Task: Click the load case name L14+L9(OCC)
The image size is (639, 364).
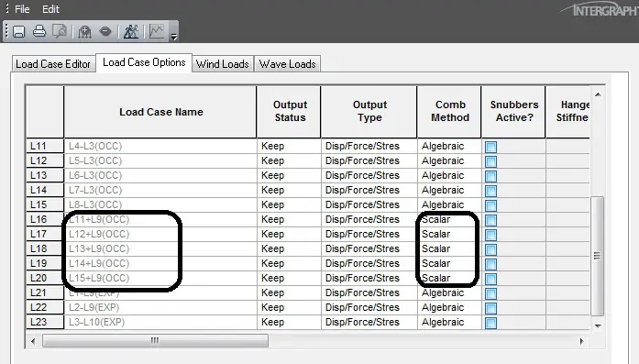Action: tap(99, 263)
